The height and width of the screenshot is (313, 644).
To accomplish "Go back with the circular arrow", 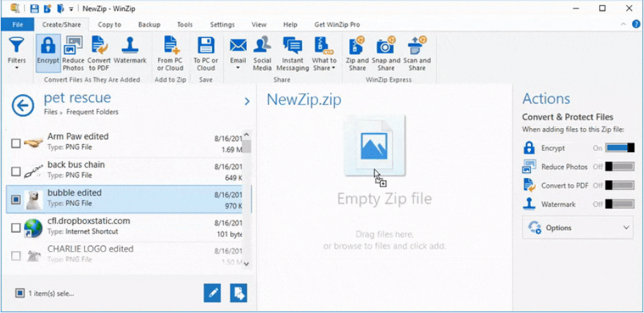I will tap(23, 106).
